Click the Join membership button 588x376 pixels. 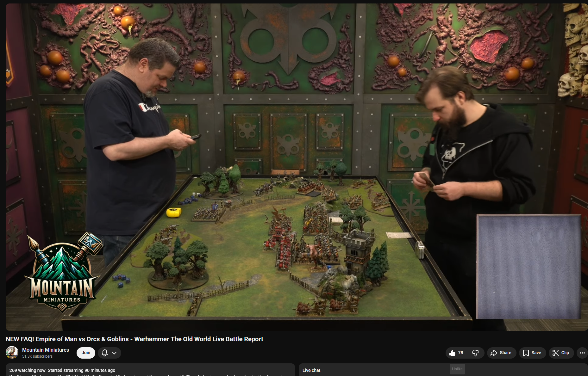[86, 353]
